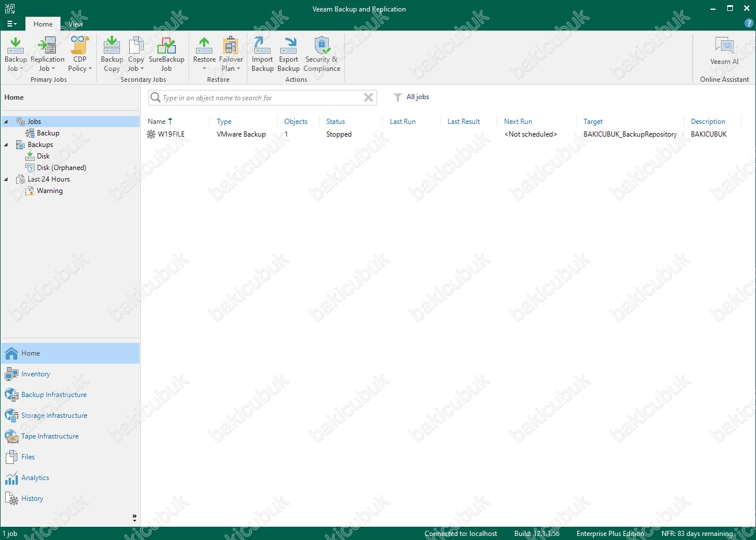Select the Backups tree item
Screen dimensions: 756x540
click(x=40, y=145)
